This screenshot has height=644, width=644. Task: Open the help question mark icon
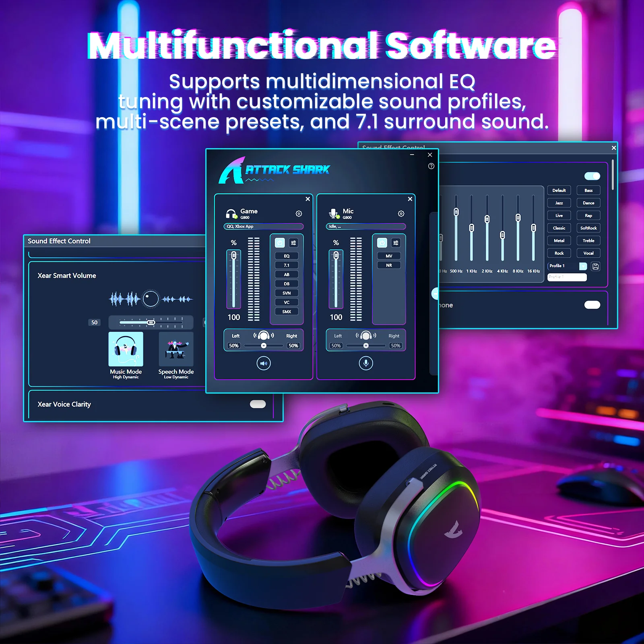click(x=431, y=166)
